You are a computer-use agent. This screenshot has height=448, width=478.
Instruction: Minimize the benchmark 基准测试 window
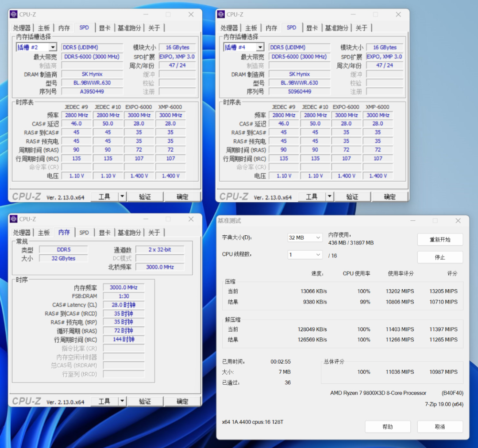(x=413, y=221)
